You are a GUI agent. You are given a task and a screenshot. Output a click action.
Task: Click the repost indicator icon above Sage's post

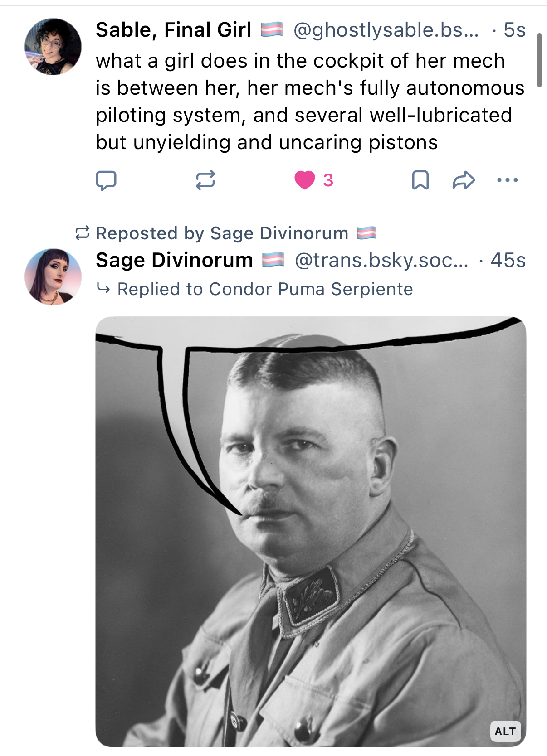pos(82,233)
